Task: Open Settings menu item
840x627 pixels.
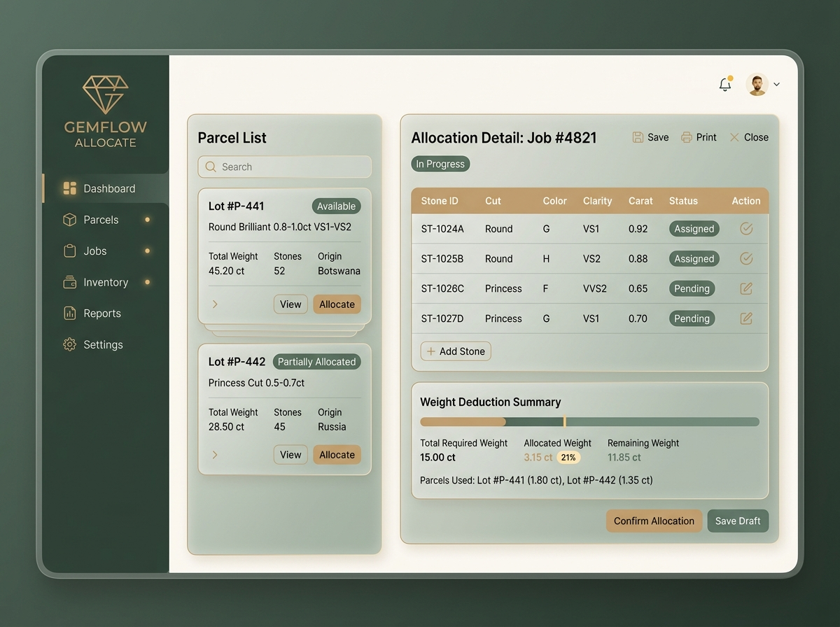Action: 105,344
